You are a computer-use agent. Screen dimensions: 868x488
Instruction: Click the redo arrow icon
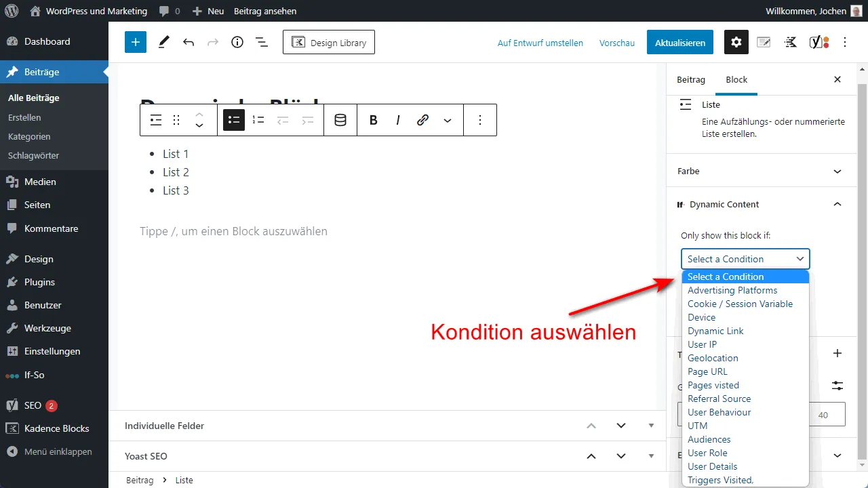(x=213, y=42)
